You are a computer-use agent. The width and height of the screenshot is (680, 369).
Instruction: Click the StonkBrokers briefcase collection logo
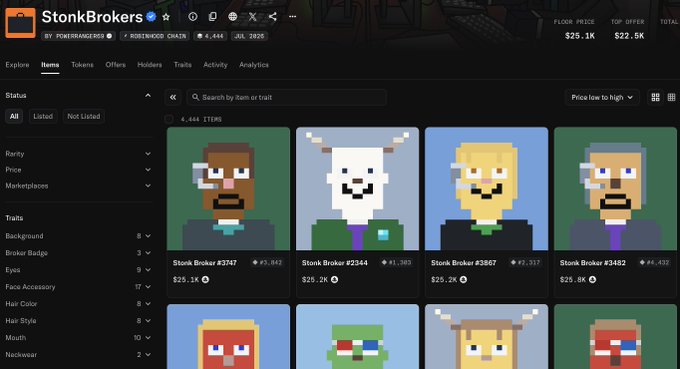tap(20, 23)
